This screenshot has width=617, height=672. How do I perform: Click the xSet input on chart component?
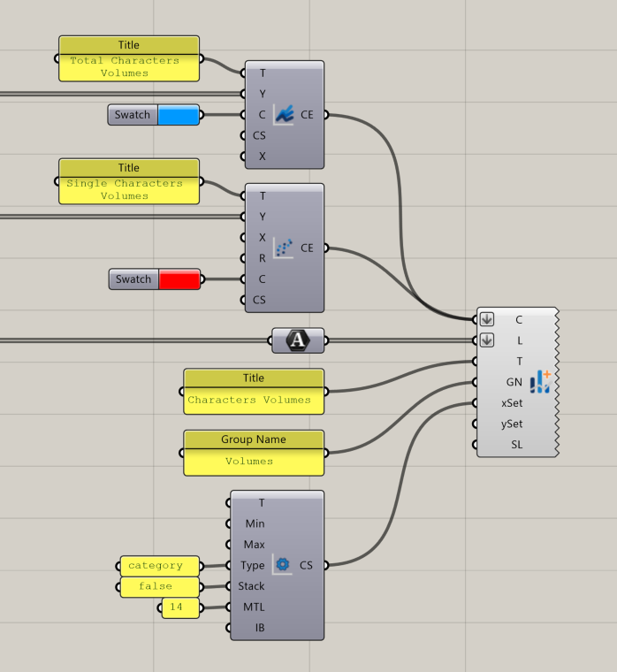tap(512, 403)
